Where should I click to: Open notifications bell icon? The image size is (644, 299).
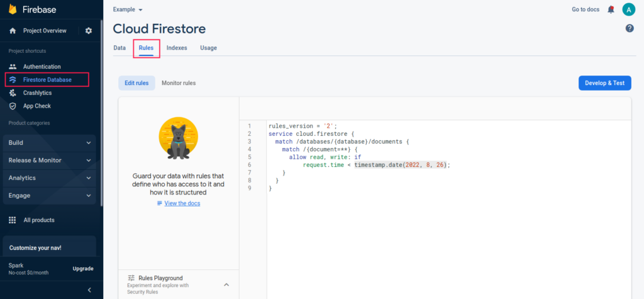click(611, 9)
